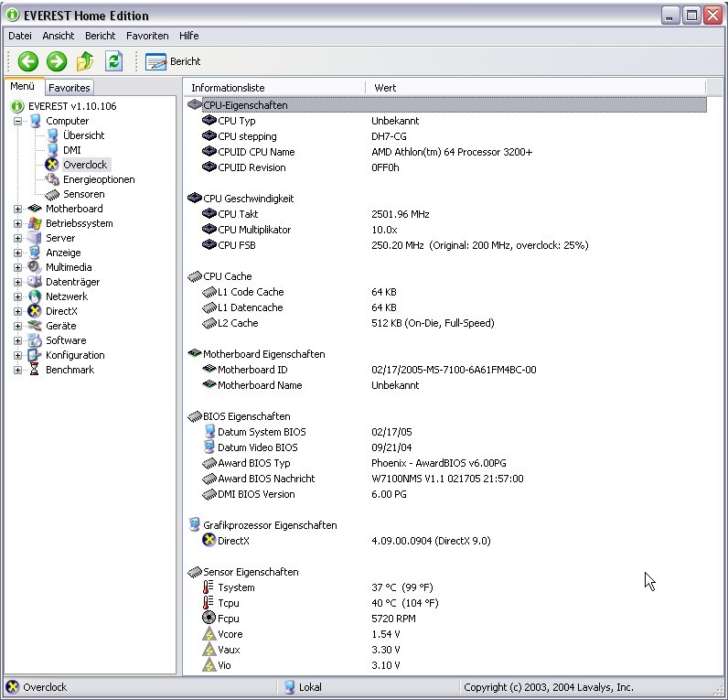Expand the Anzeige tree node
This screenshot has height=700, width=728.
(17, 253)
